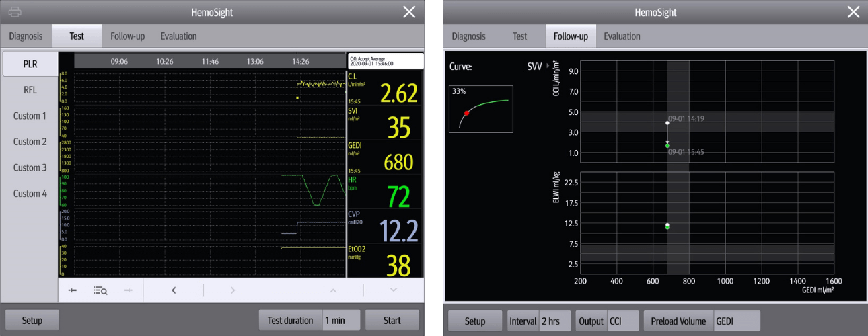The height and width of the screenshot is (336, 868).
Task: Click the move cursor left icon below the trend graph
Action: 73,290
